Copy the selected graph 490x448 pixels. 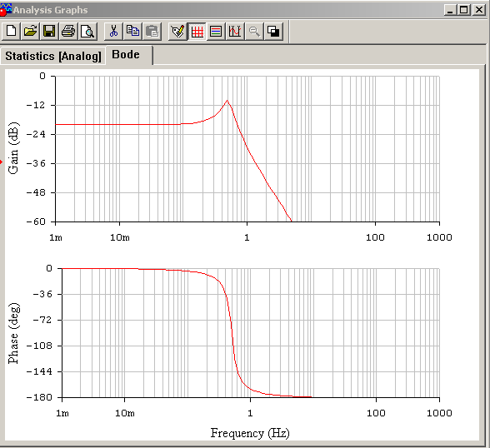point(132,31)
